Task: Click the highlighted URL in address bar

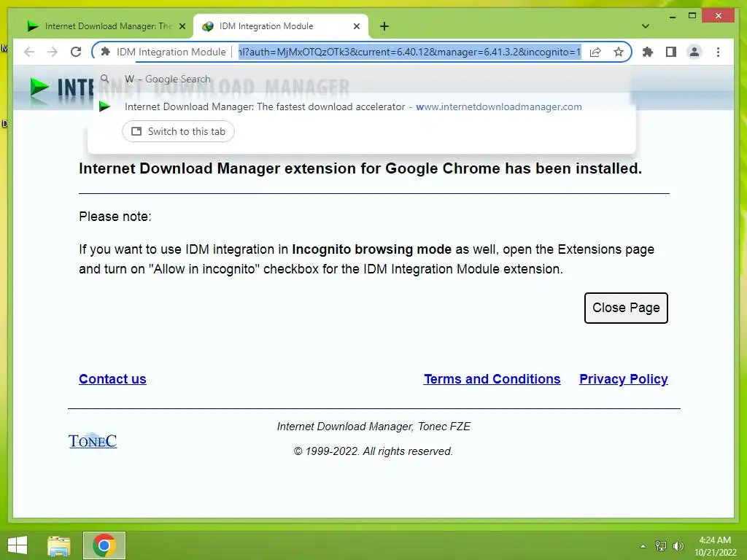Action: pos(409,52)
